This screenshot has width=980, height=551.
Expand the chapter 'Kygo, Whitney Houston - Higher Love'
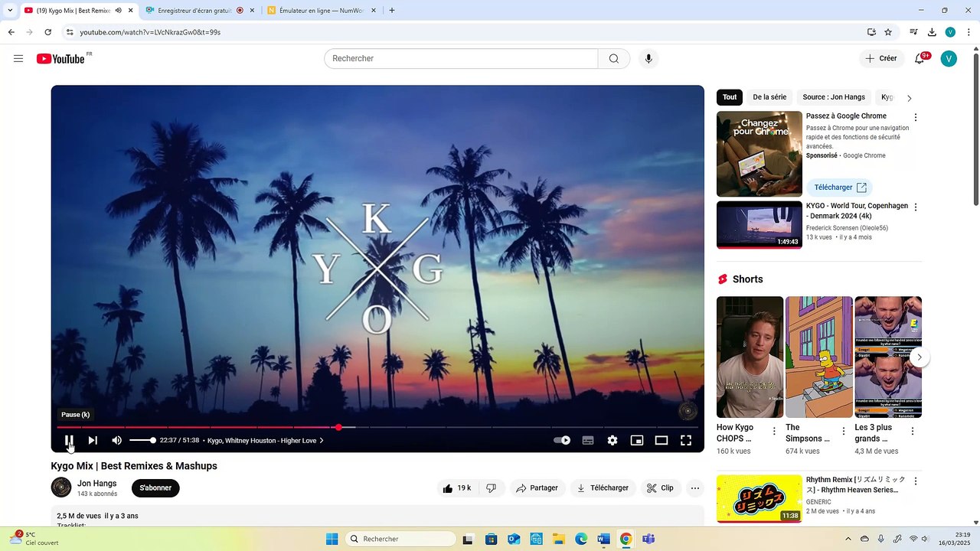pos(266,441)
